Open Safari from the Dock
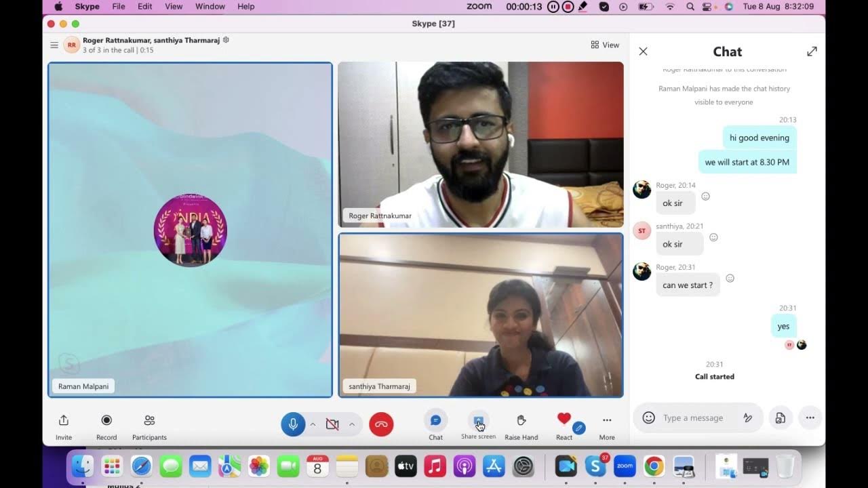 point(142,466)
